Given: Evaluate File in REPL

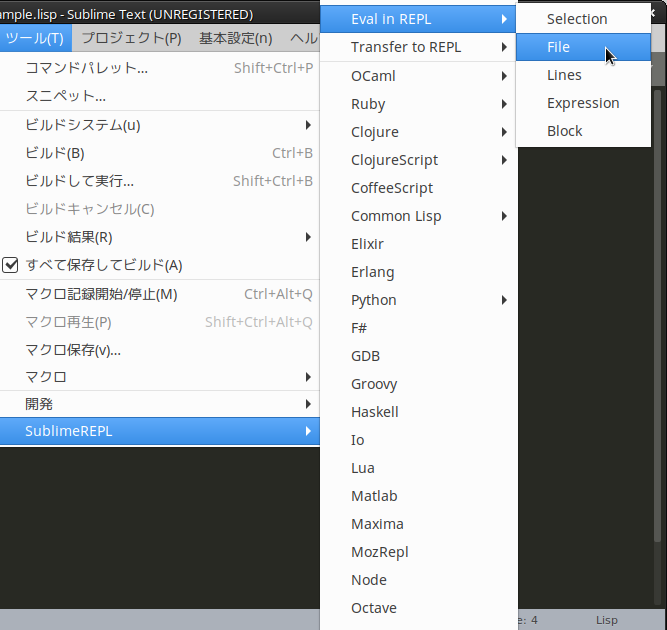Looking at the screenshot, I should (x=583, y=47).
